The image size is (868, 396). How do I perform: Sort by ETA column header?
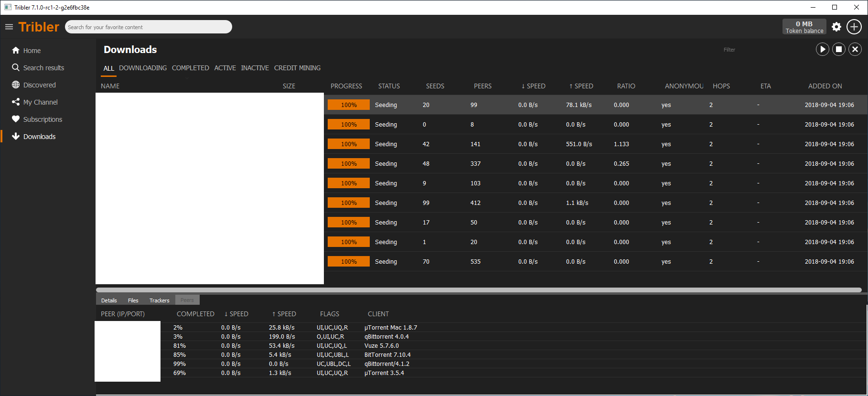tap(766, 86)
